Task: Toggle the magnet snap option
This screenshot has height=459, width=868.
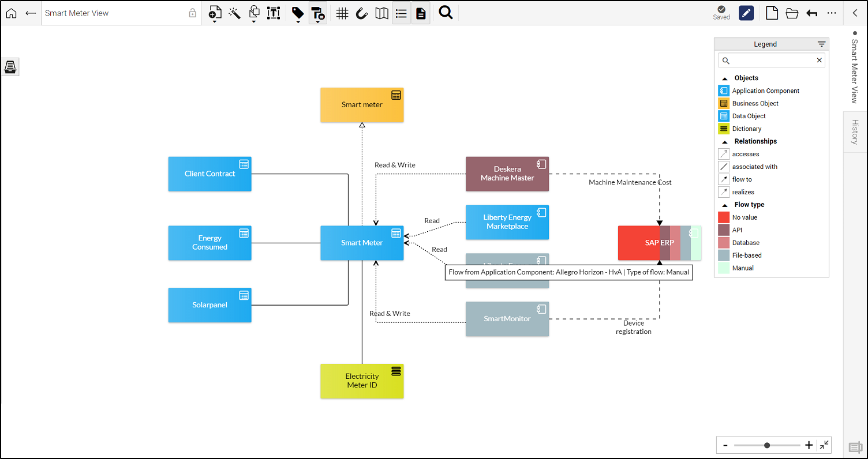Action: 362,13
